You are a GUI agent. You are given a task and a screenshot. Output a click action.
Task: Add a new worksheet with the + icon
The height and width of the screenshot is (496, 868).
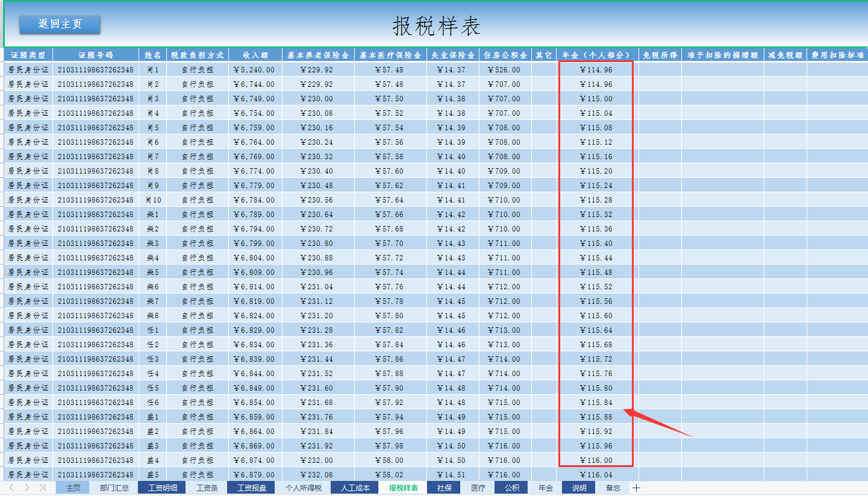point(636,488)
